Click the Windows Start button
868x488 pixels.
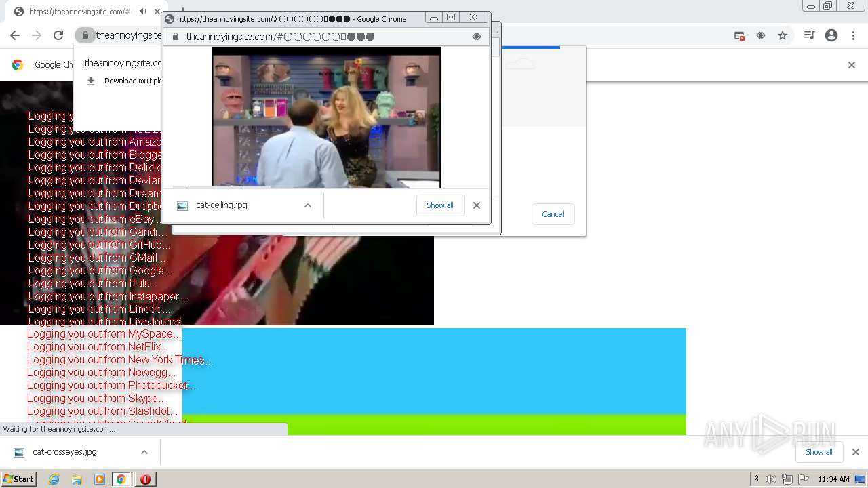(x=19, y=479)
